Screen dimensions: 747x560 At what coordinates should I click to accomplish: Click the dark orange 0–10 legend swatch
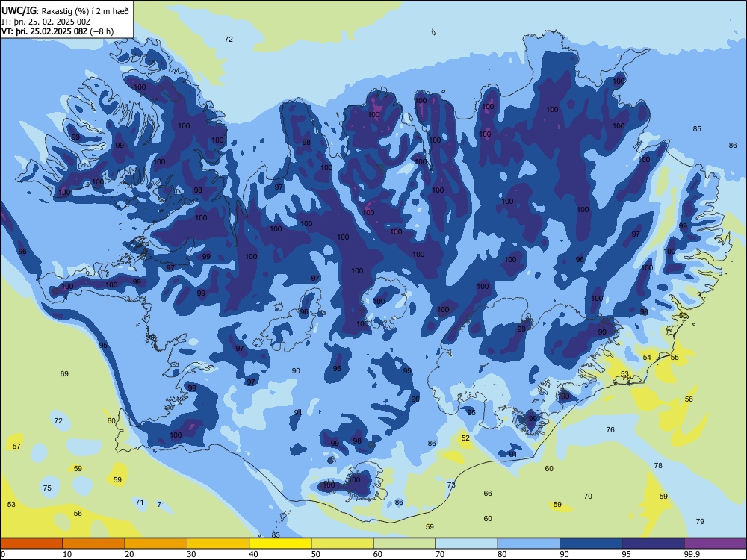tap(31, 544)
